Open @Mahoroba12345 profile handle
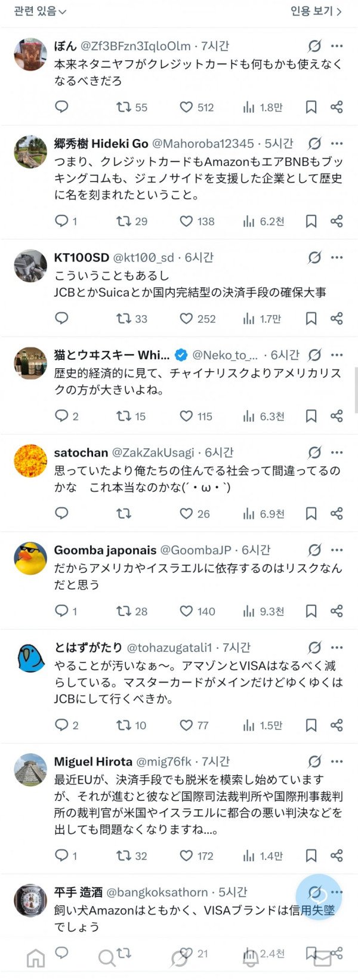The image size is (358, 980). click(x=203, y=144)
